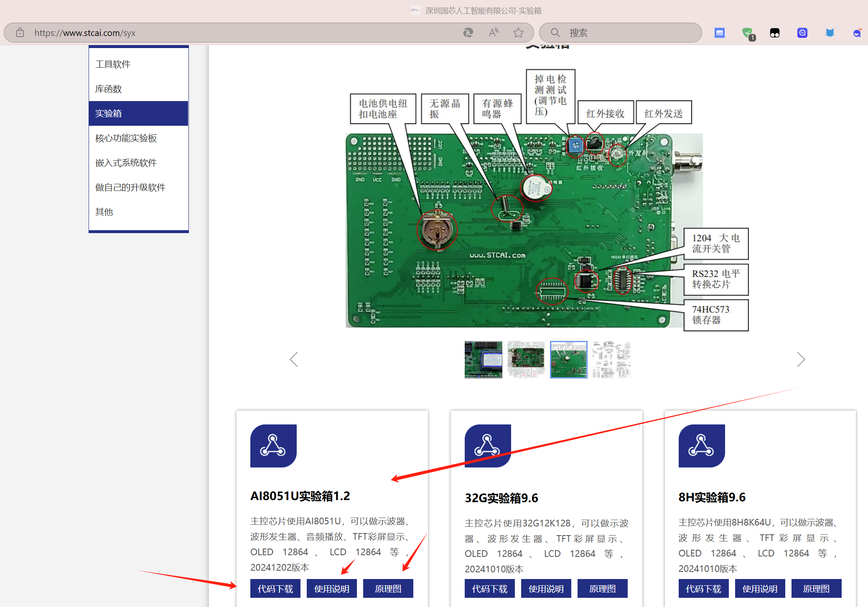Image resolution: width=868 pixels, height=607 pixels.
Task: Click the 搜索 search box
Action: 620,33
